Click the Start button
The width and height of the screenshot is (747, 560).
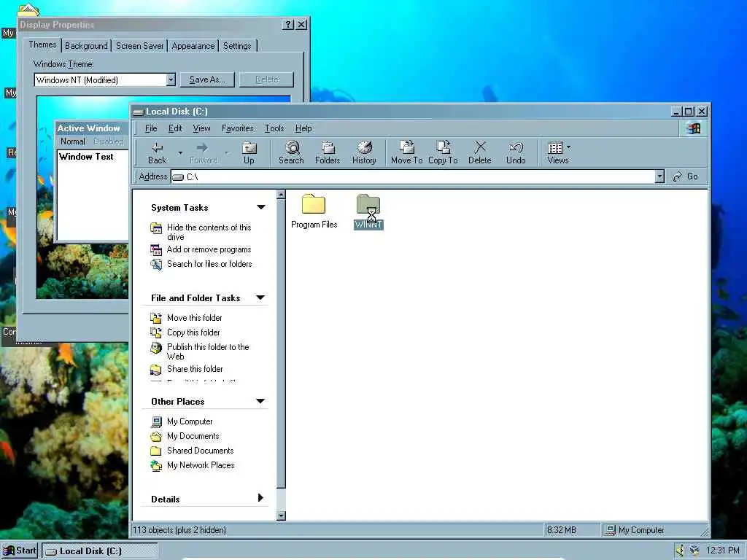point(20,551)
